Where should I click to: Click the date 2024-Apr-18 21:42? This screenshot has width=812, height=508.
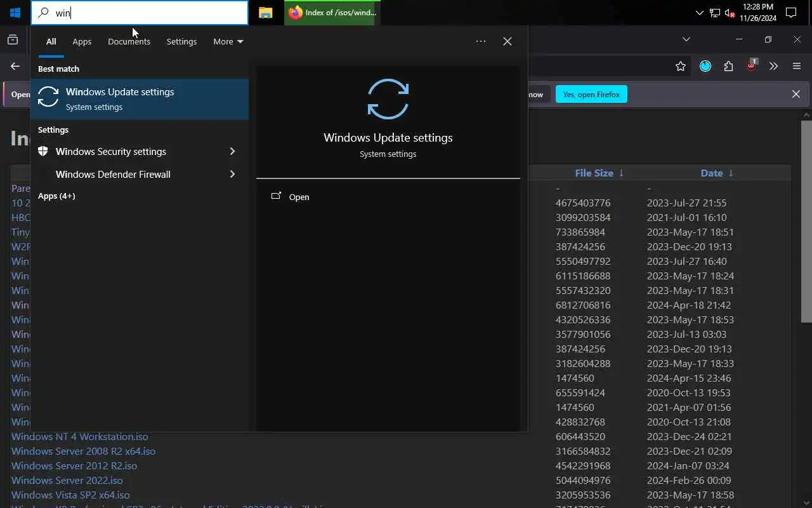[x=690, y=305]
